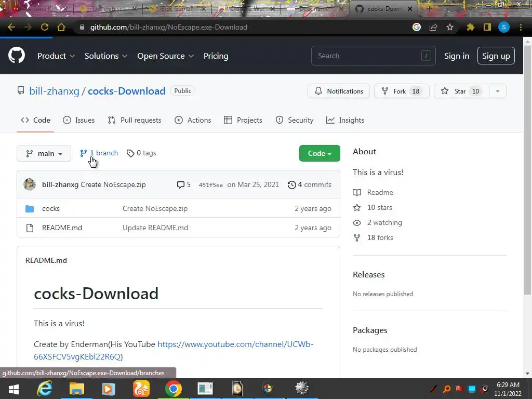Image resolution: width=532 pixels, height=399 pixels.
Task: Switch to the Security tab
Action: click(x=294, y=120)
